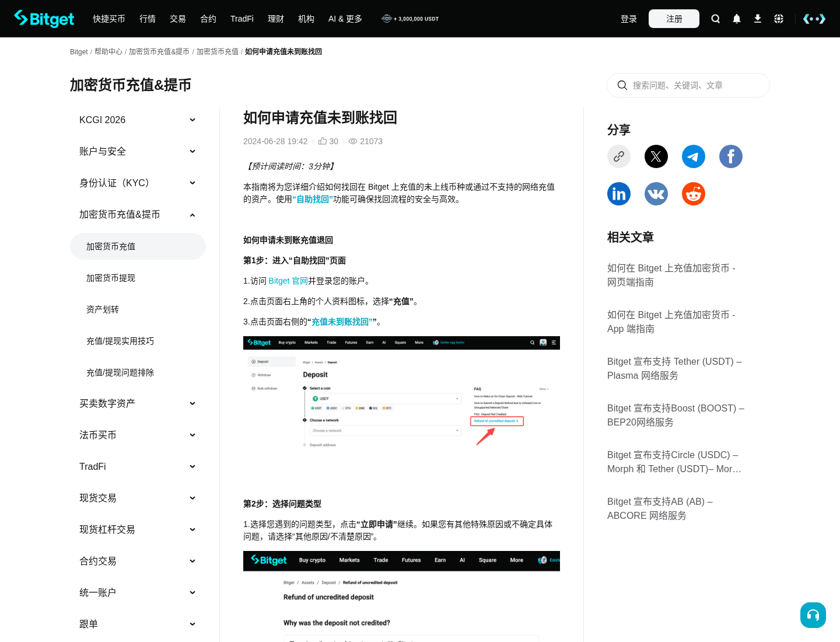Screen dimensions: 840x642
Task: Select 充值/提现实用技巧 in sidebar
Action: [x=138, y=341]
